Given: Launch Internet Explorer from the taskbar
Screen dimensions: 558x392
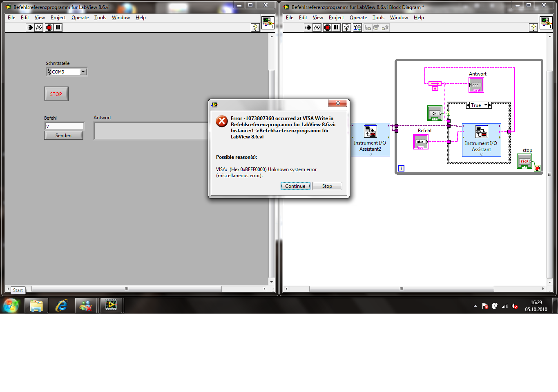Looking at the screenshot, I should click(x=62, y=305).
